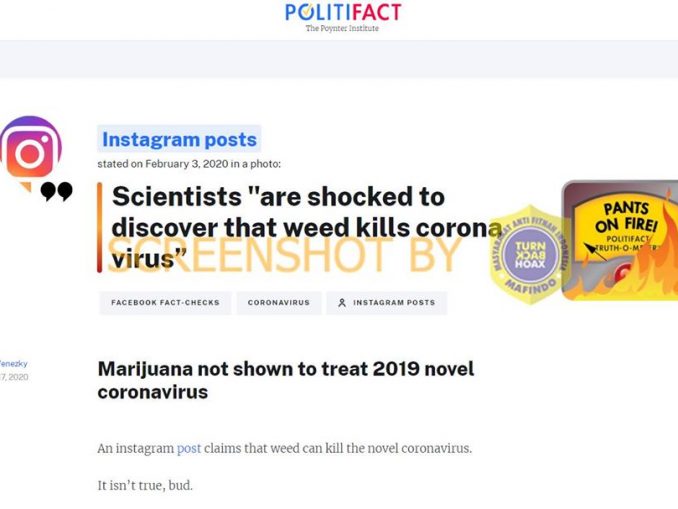Click the person icon in Instagram Posts tag
The width and height of the screenshot is (678, 509).
342,303
